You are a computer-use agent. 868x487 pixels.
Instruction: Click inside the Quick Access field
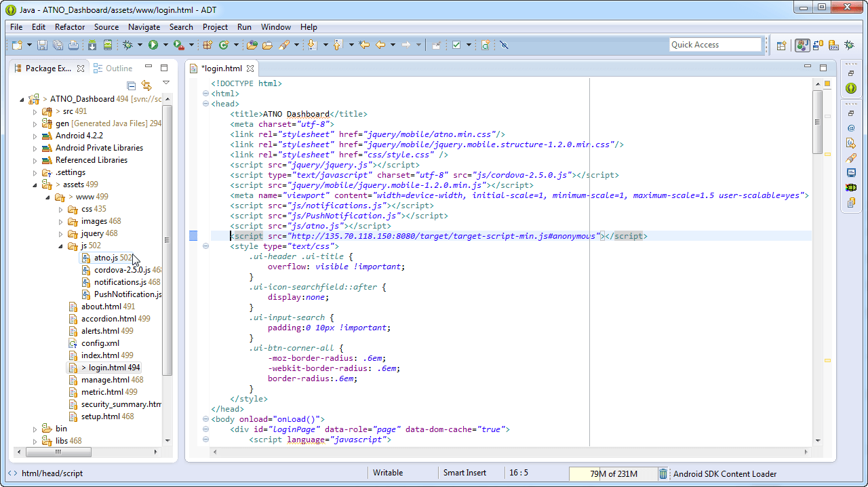click(x=715, y=44)
